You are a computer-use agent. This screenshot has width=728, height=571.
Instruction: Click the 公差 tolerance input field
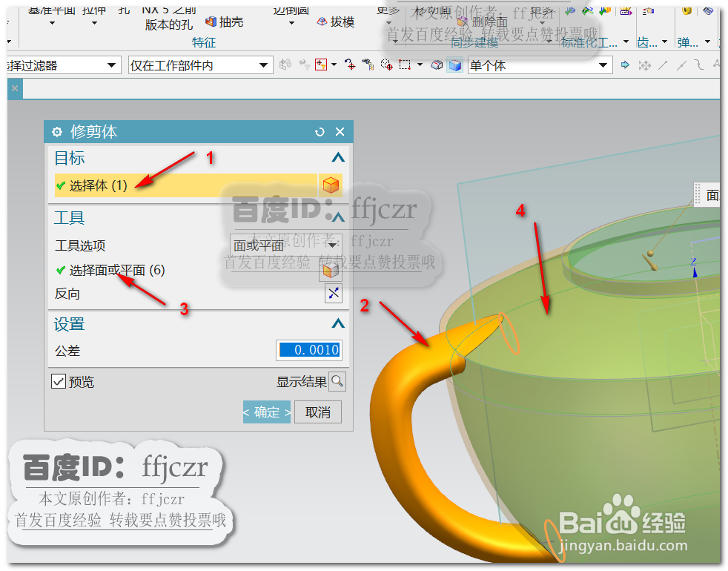pos(310,350)
